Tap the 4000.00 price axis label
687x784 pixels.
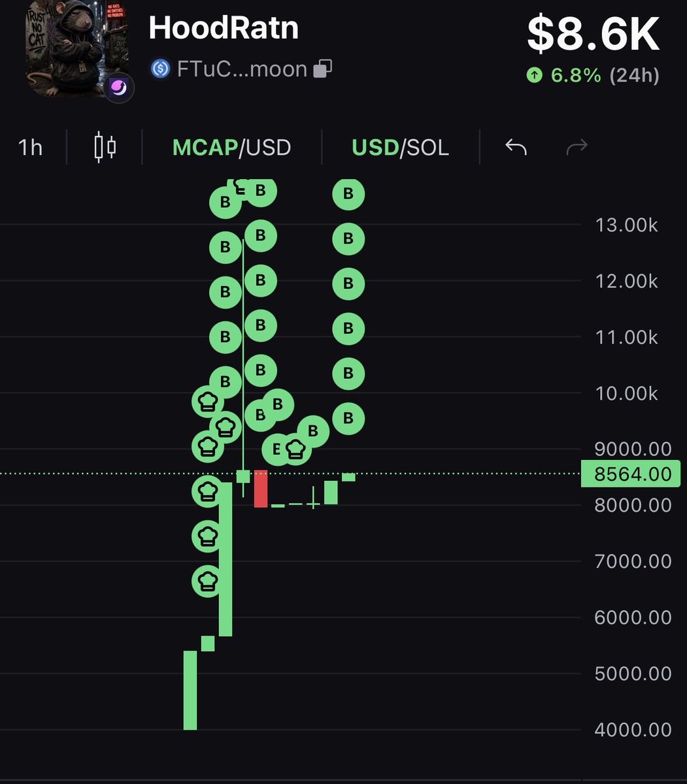[x=633, y=730]
